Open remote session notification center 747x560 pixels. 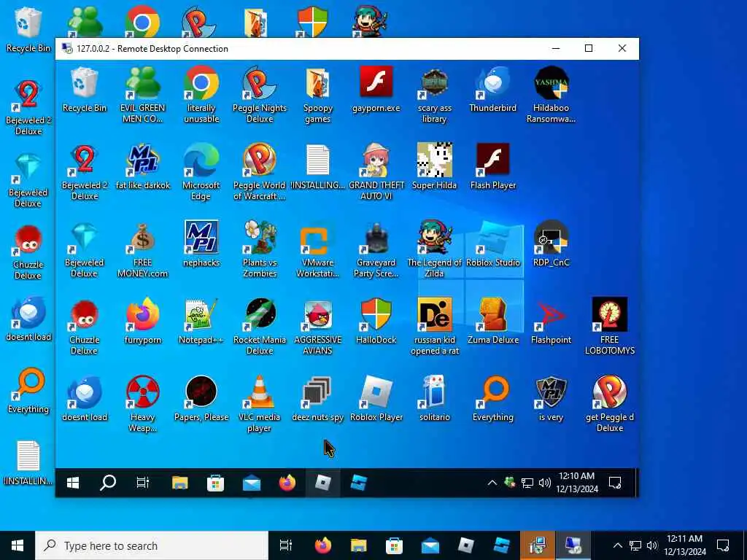pos(615,483)
